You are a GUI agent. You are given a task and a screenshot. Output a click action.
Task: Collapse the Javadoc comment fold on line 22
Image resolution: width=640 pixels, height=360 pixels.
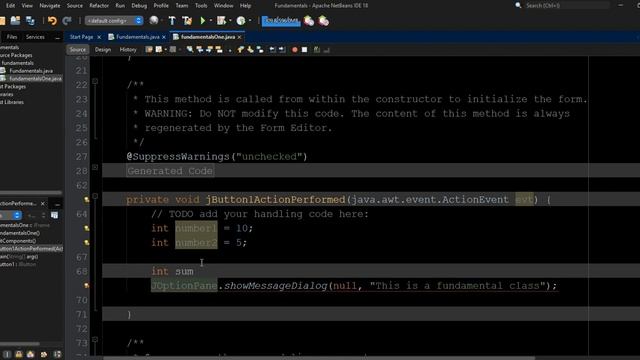click(95, 81)
